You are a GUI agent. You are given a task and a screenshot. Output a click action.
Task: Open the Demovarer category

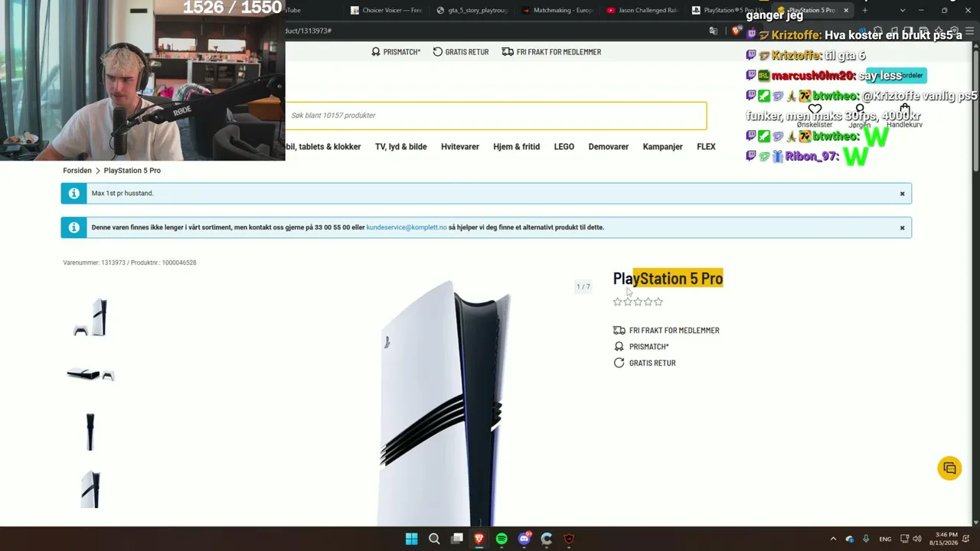(609, 147)
